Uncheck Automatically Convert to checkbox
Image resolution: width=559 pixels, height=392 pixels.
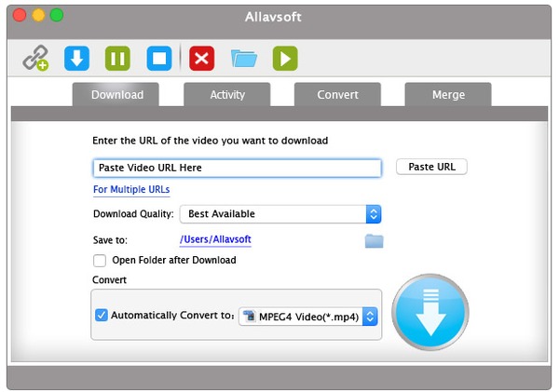(x=102, y=315)
